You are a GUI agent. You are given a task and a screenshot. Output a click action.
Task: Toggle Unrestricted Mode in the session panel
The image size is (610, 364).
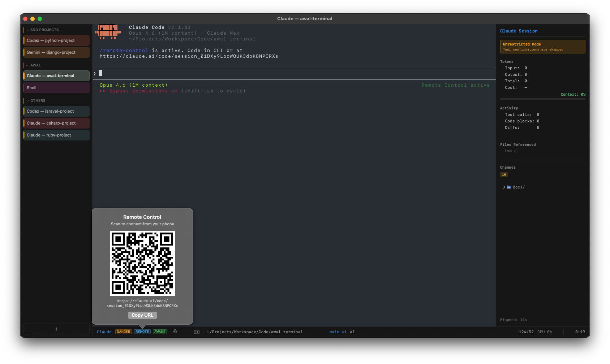(542, 46)
